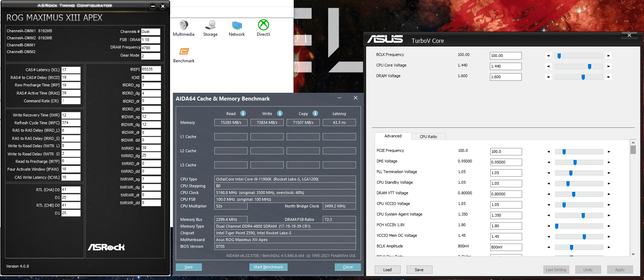This screenshot has height=280, width=644.
Task: Click the TurboV Advanced scrollbar down arrow
Action: tap(633, 254)
